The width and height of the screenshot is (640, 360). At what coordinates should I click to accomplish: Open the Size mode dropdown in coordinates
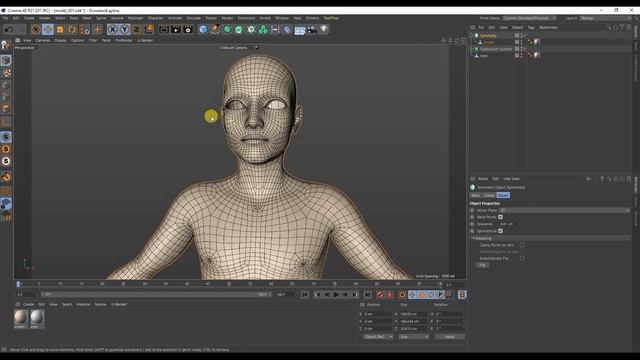coord(414,337)
